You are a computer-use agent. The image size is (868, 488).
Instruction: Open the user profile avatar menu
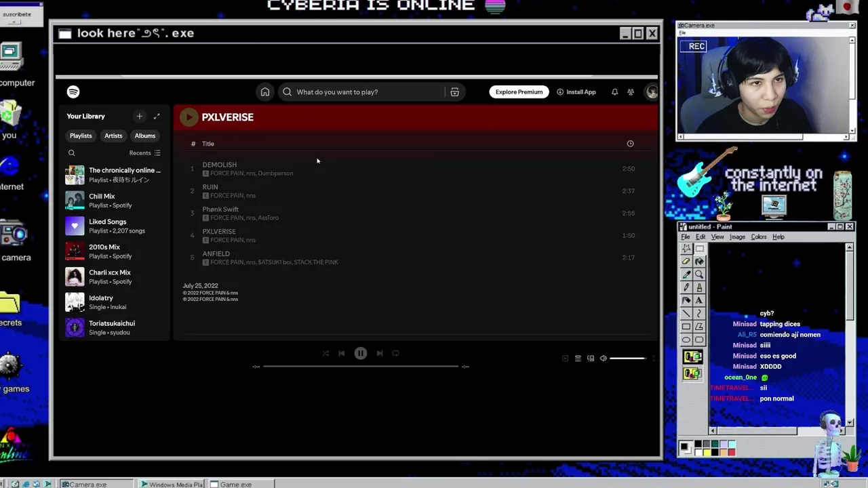[652, 91]
